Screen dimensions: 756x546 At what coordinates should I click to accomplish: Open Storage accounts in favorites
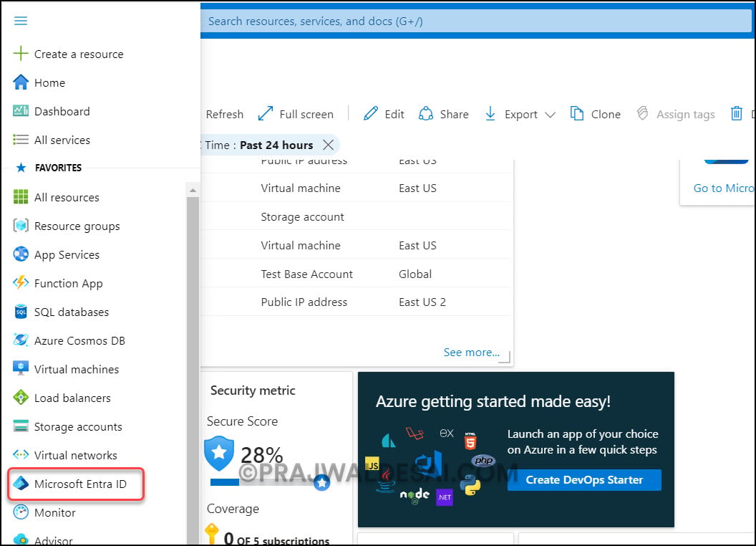tap(78, 427)
